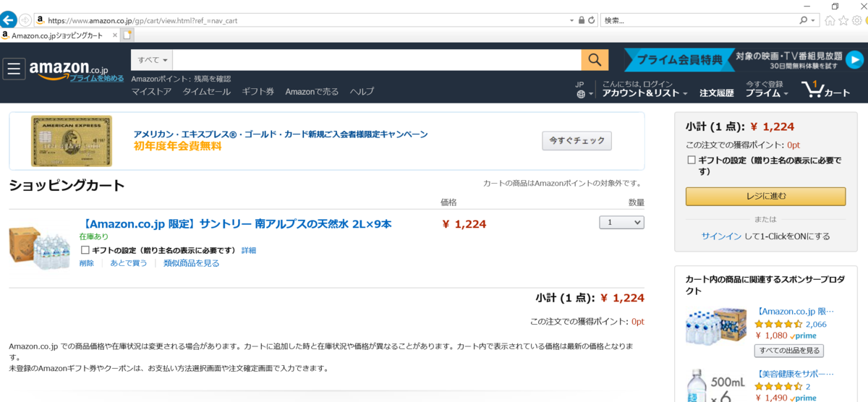The width and height of the screenshot is (868, 402).
Task: Click the water bottles product thumbnail in cart
Action: (x=38, y=246)
